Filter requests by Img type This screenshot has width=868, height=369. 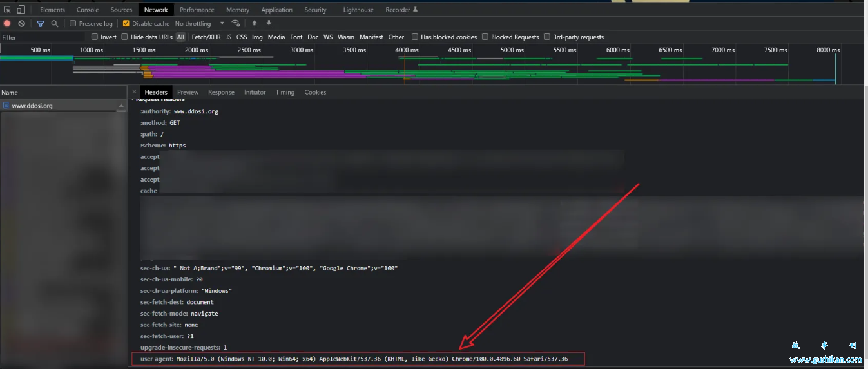click(257, 37)
